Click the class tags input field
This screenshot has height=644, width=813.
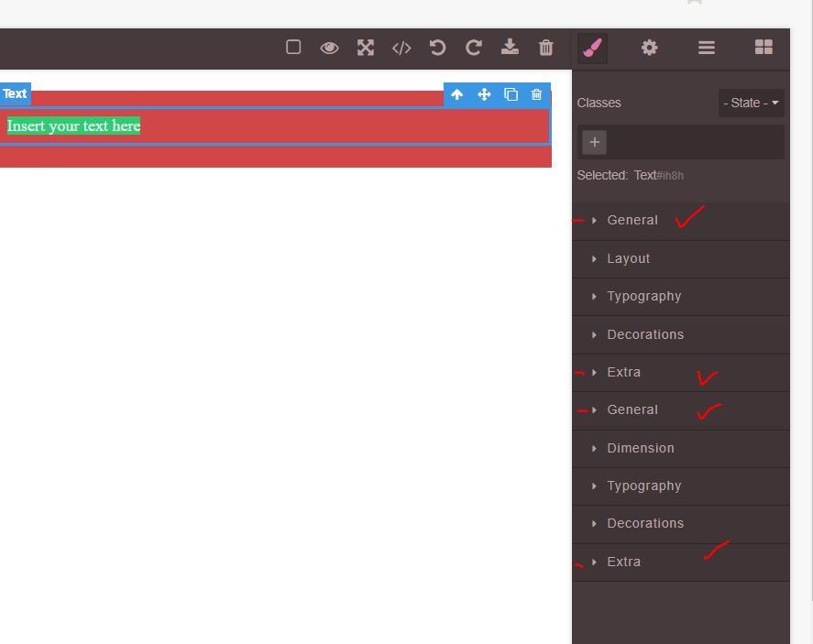[x=681, y=142]
